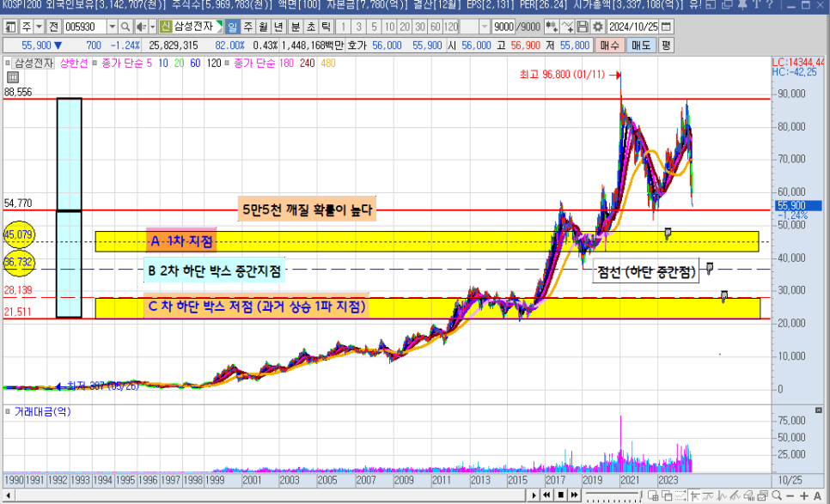Screen dimensions: 830x504
Task: Click the dashed chart range icon in bottom toolbar
Action: [680, 495]
